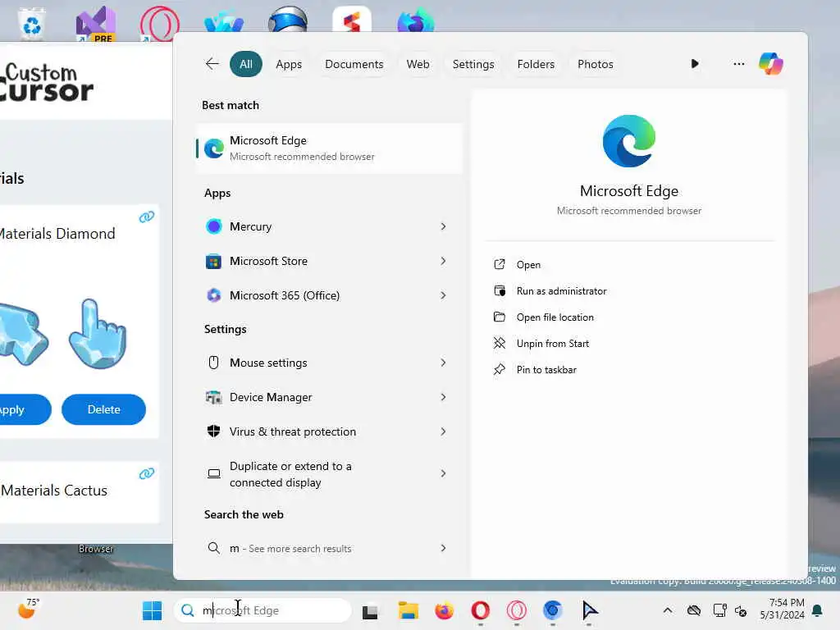
Task: Click the Microsoft 365 (Office) icon
Action: pyautogui.click(x=214, y=295)
